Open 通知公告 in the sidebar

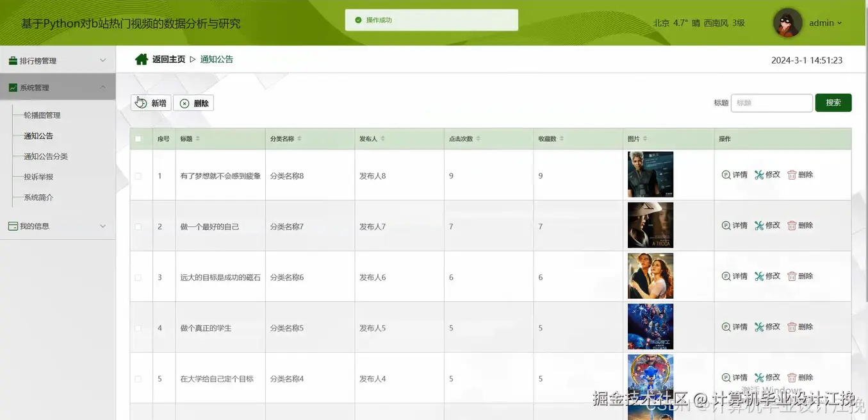click(x=38, y=136)
